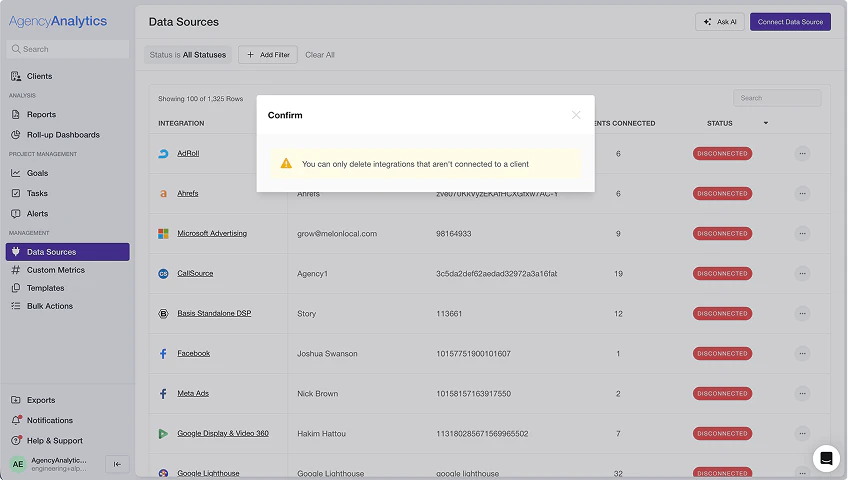Collapse the sidebar with arrow button
The image size is (848, 480).
point(117,464)
